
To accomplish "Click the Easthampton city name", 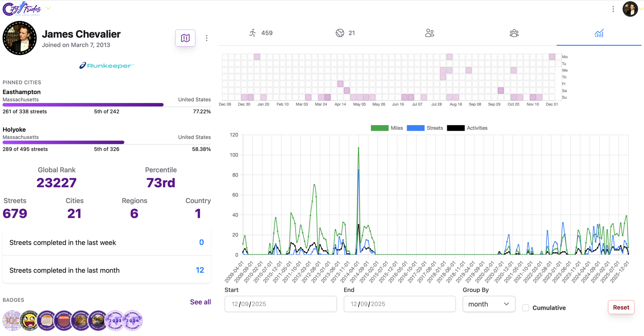I will click(21, 92).
